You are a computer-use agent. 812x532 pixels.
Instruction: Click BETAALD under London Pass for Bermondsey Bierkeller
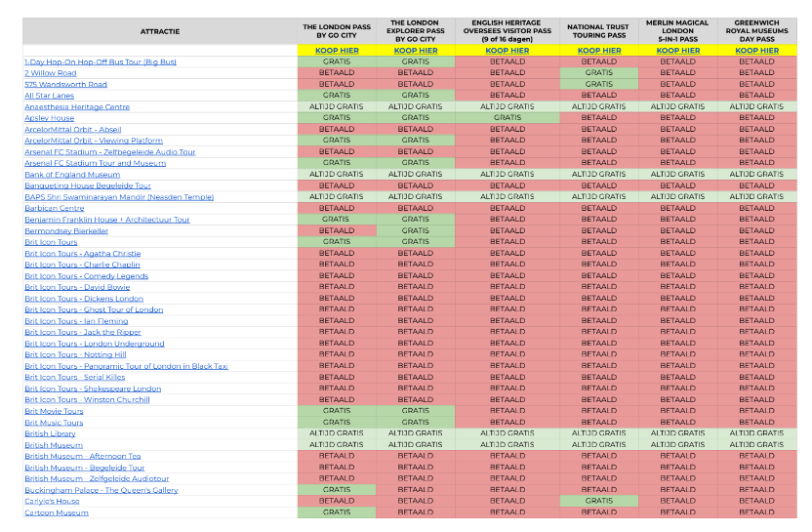(337, 231)
